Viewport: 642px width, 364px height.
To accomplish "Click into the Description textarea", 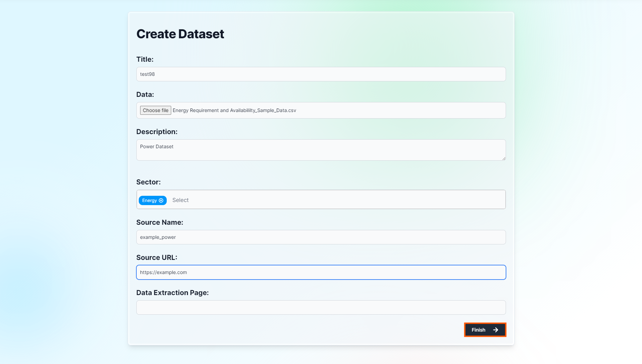I will pyautogui.click(x=321, y=150).
